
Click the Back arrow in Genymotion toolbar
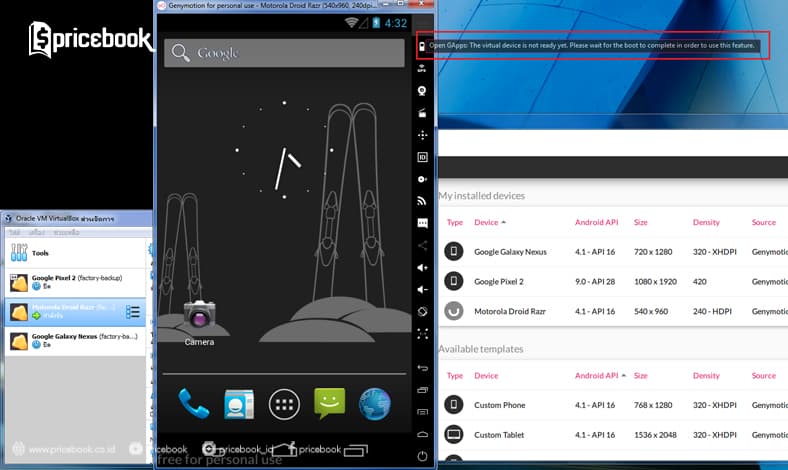(x=422, y=368)
